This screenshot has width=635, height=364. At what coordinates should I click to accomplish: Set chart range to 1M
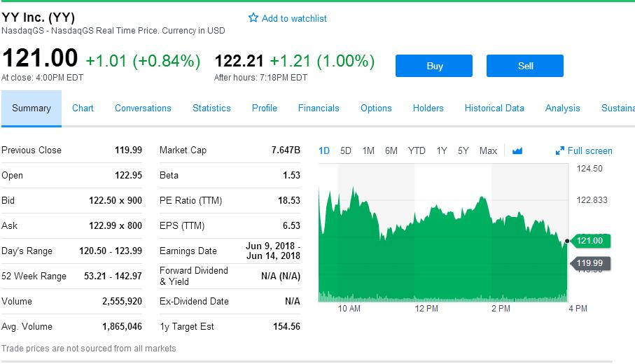coord(368,150)
